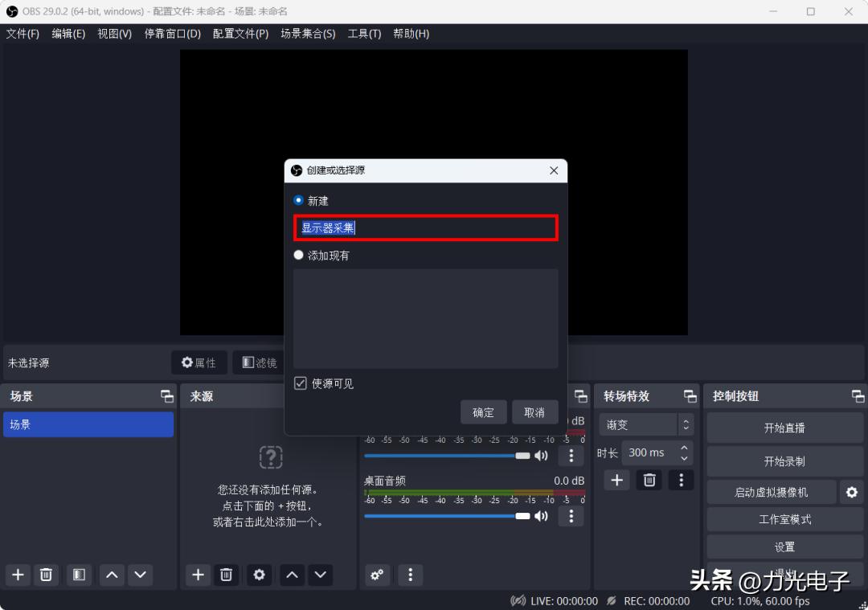
Task: Increase transition duration with stepper arrow
Action: [684, 447]
